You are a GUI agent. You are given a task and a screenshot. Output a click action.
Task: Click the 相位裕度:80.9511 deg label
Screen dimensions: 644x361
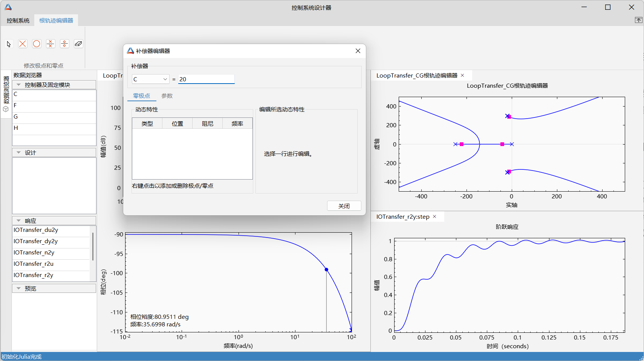159,317
